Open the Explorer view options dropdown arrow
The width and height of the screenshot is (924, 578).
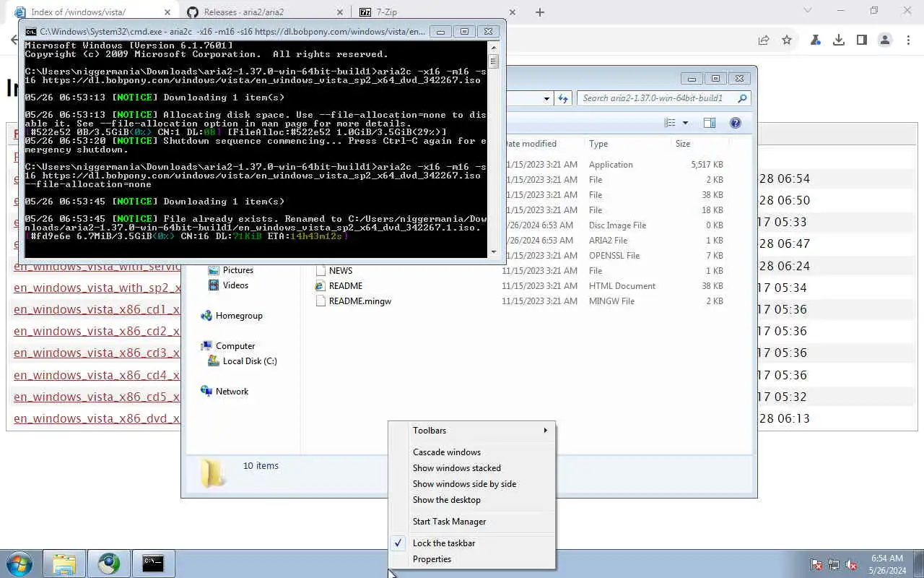click(x=685, y=123)
